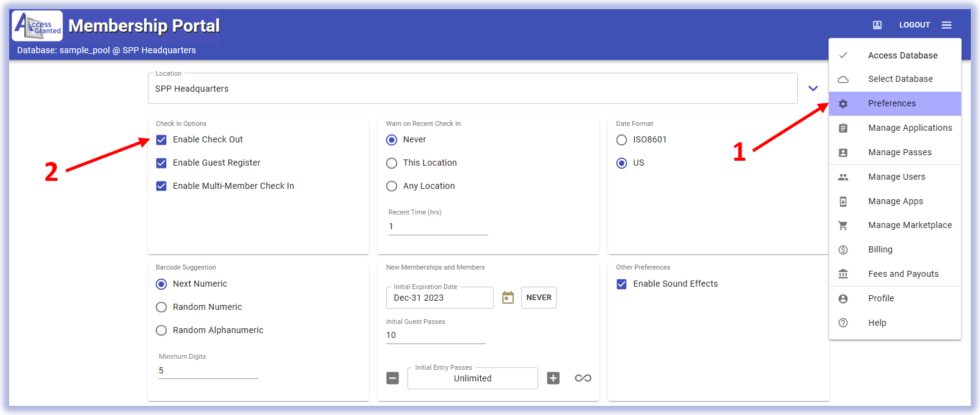Click the Access Granted logo
This screenshot has width=980, height=415.
click(37, 26)
